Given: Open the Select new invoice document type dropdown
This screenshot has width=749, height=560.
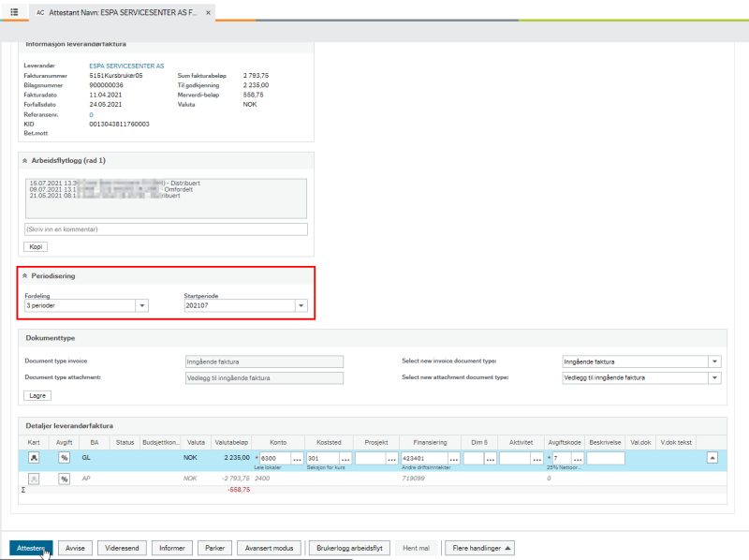Looking at the screenshot, I should pos(714,361).
